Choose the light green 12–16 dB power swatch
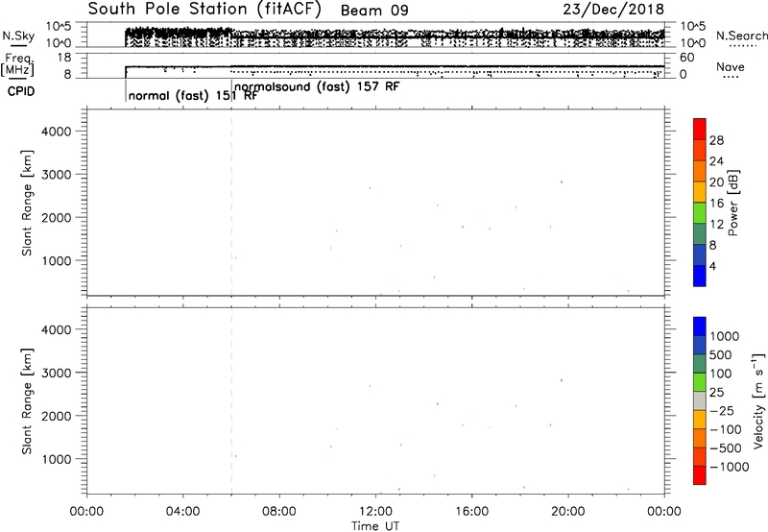The image size is (768, 532). (700, 213)
